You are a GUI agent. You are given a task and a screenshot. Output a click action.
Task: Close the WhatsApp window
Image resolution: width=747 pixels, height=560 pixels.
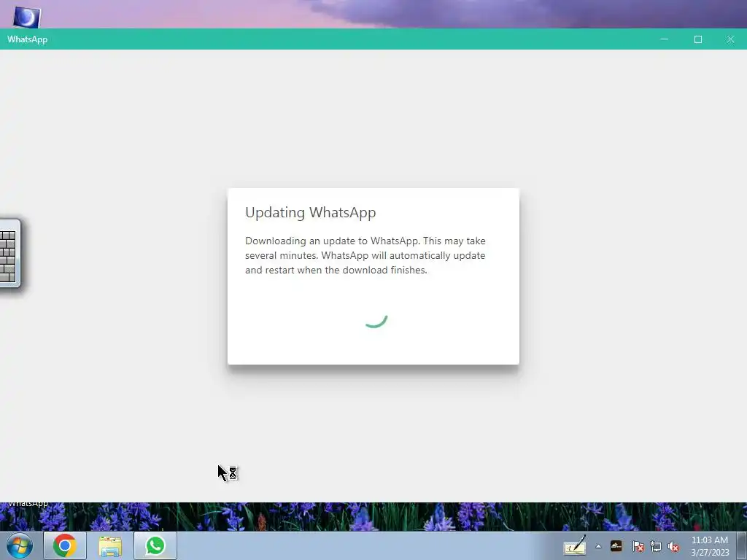(x=730, y=39)
